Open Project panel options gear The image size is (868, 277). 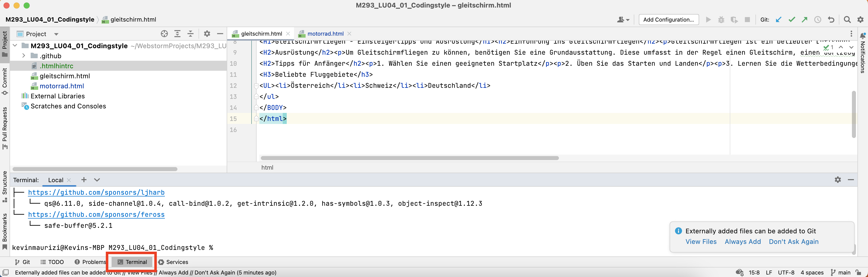coord(207,34)
